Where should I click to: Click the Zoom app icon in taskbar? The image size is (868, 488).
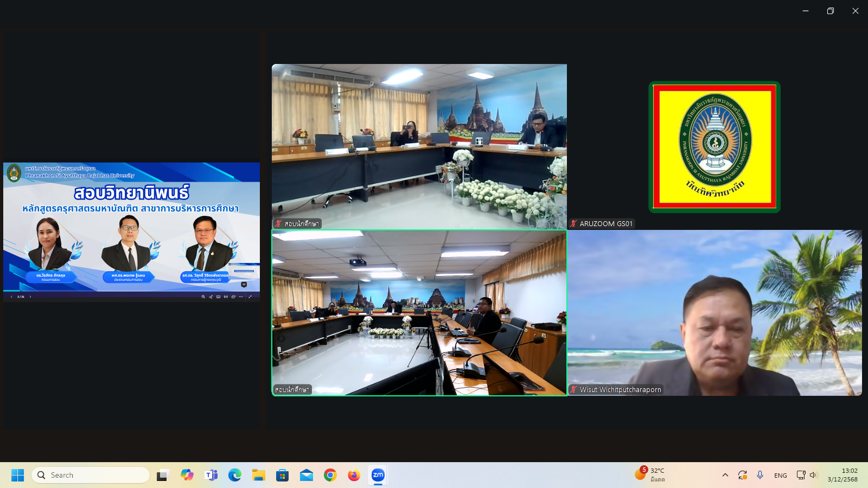378,475
